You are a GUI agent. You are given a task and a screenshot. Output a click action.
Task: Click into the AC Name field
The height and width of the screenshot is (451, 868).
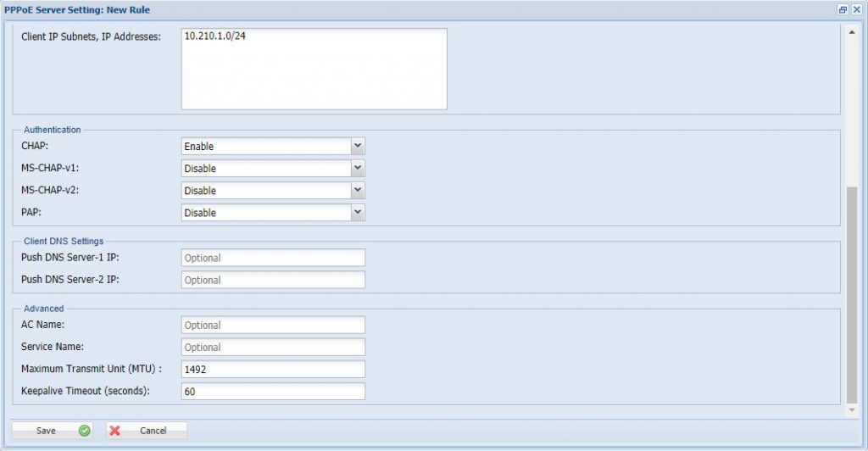(273, 325)
